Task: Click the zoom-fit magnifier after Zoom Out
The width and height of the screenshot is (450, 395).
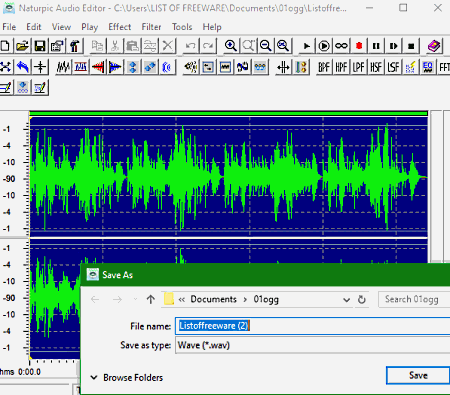Action: (283, 46)
